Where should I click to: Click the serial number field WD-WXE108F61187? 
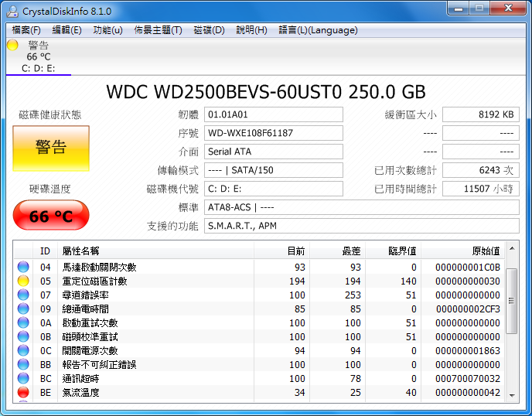point(274,133)
